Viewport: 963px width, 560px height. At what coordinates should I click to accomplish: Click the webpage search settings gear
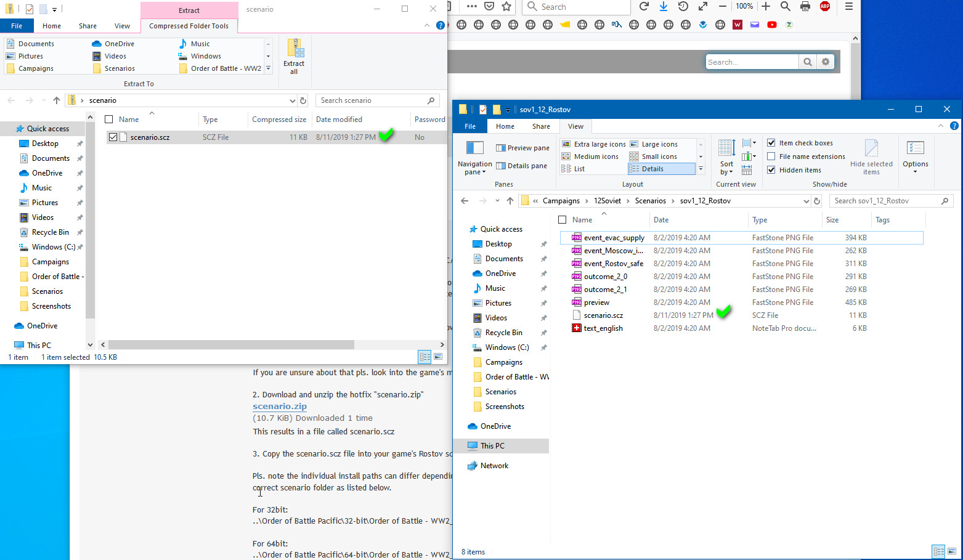click(826, 62)
